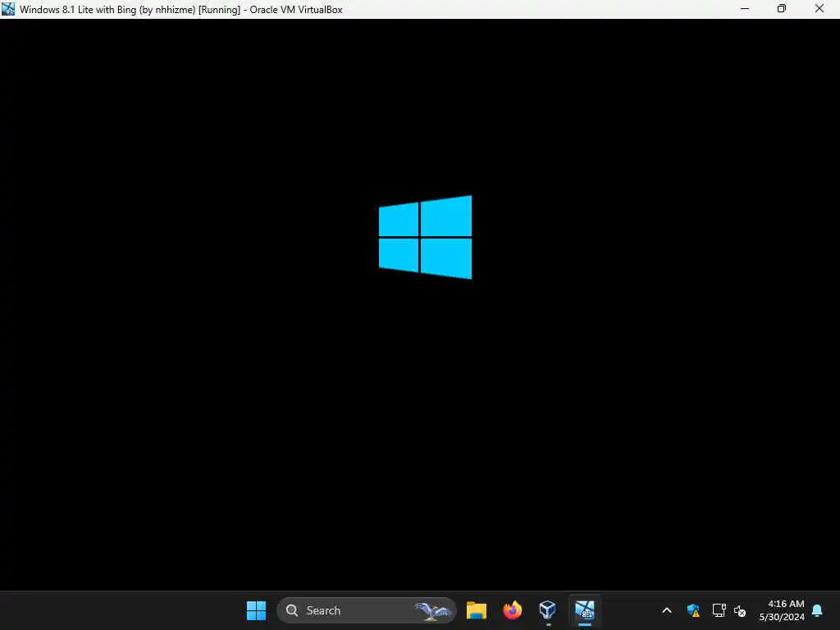Open the notification bell icon
This screenshot has height=630, width=840.
click(818, 610)
